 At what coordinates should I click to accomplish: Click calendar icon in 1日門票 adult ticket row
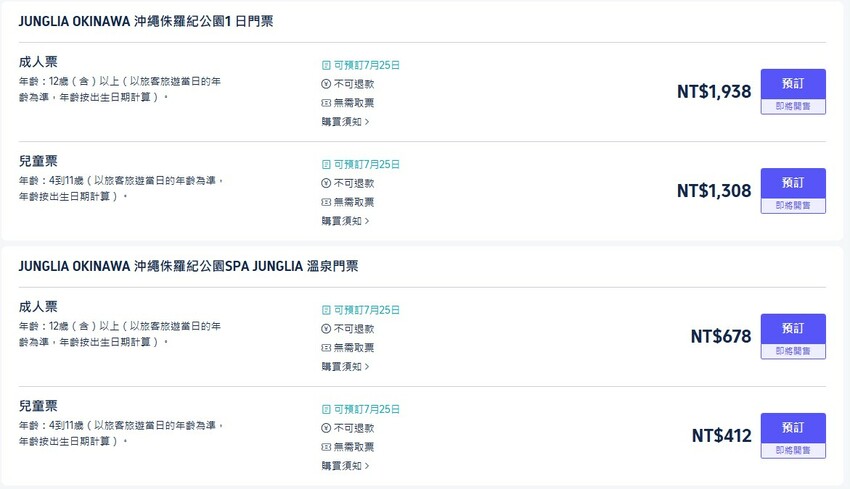click(326, 65)
